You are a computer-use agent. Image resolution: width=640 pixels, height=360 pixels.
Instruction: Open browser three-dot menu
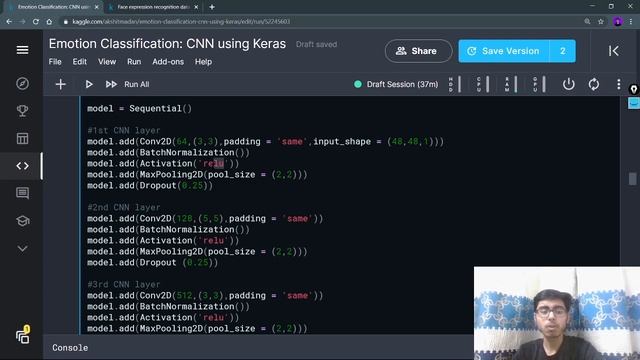click(x=631, y=21)
